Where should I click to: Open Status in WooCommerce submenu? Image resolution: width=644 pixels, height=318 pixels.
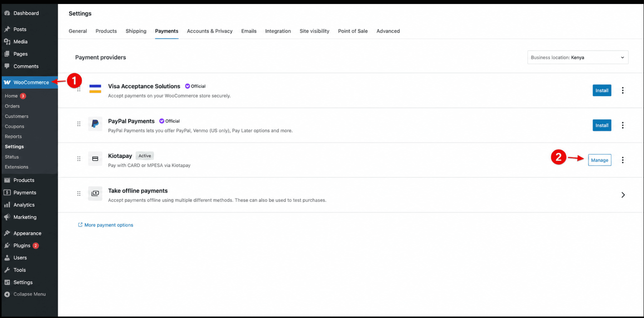(12, 157)
